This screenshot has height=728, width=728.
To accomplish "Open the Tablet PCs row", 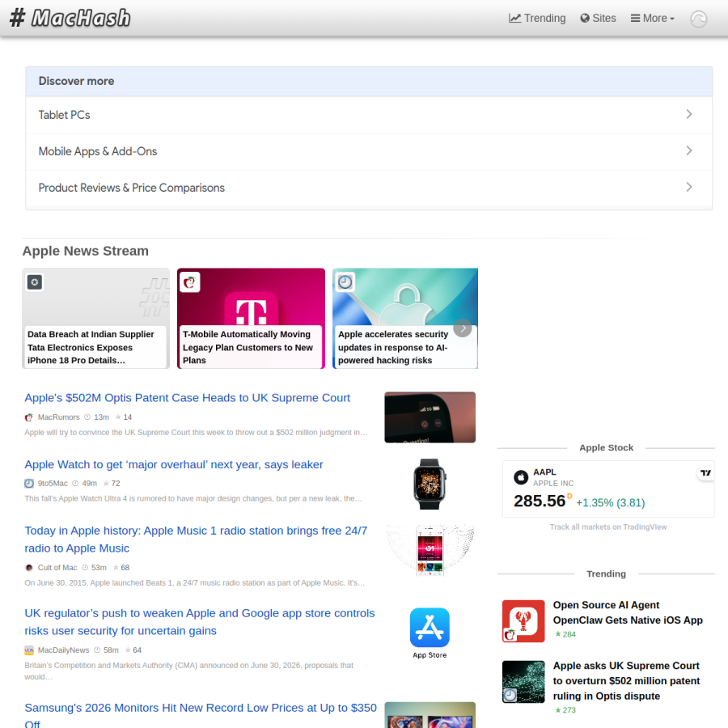I will 369,115.
